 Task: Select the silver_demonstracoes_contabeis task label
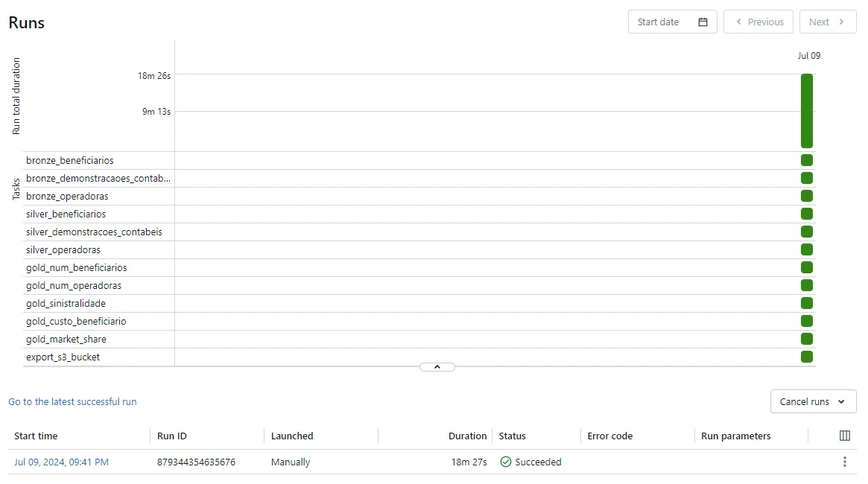click(94, 232)
